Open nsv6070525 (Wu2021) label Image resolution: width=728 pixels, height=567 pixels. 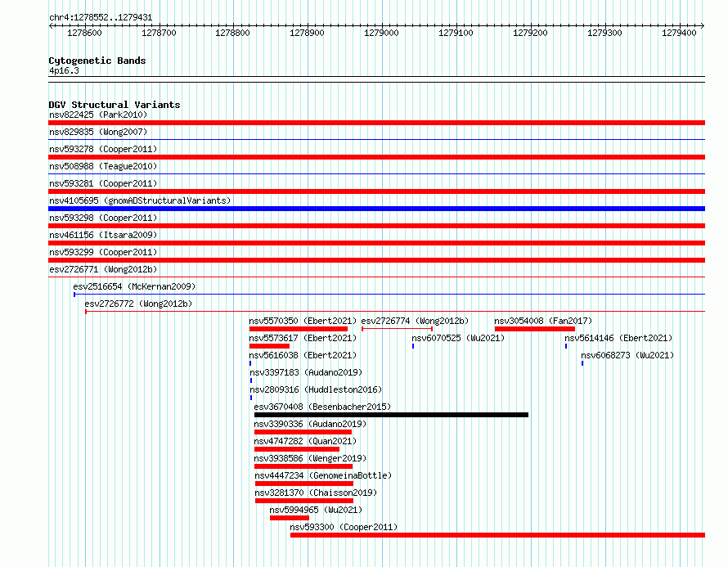(458, 338)
